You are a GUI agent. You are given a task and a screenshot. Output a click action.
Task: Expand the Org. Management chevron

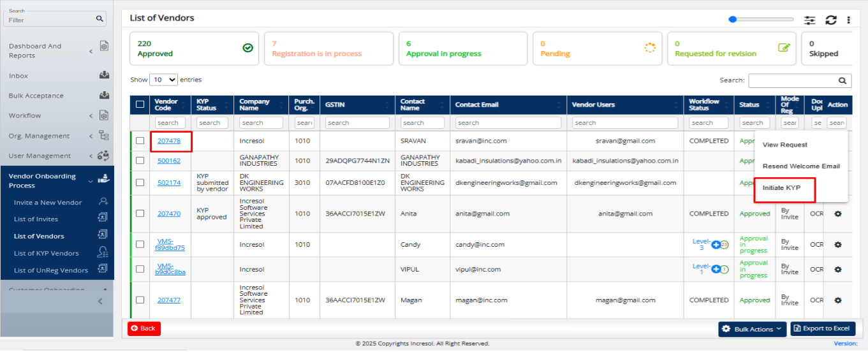coord(91,136)
